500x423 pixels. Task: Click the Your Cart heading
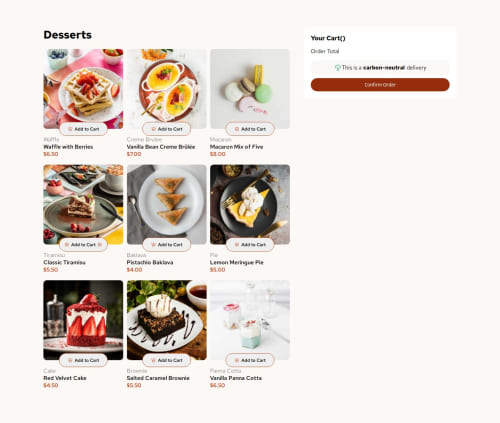(x=328, y=38)
